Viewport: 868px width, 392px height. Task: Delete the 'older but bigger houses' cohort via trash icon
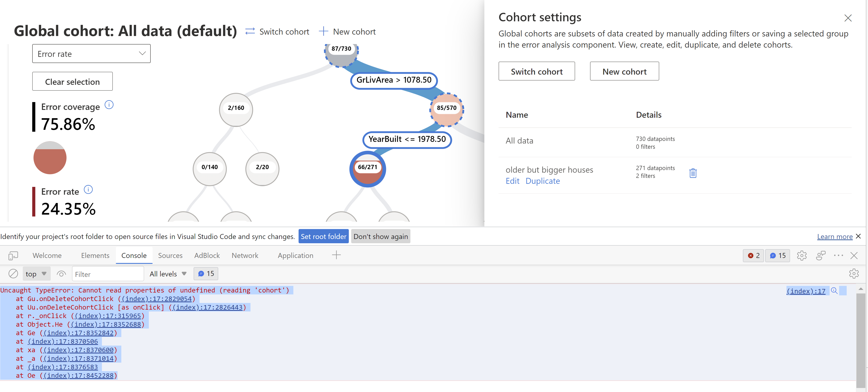pos(693,173)
